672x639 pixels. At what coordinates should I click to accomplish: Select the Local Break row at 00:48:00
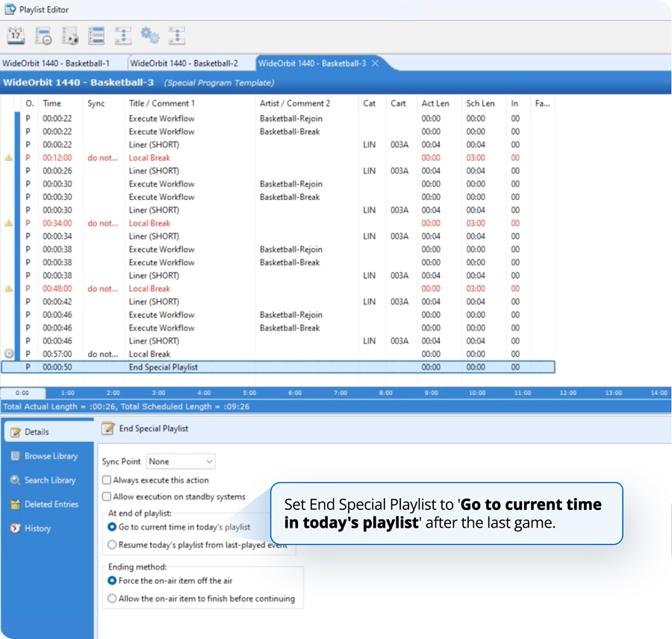[278, 289]
